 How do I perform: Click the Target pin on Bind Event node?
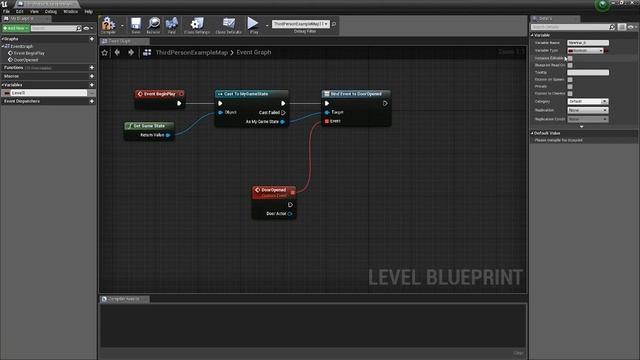tap(327, 112)
